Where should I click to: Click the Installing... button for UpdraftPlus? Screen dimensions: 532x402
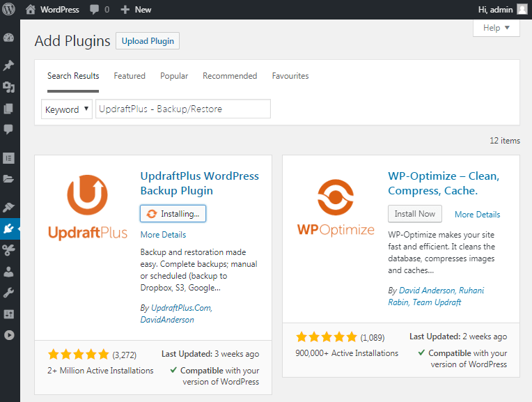[173, 214]
